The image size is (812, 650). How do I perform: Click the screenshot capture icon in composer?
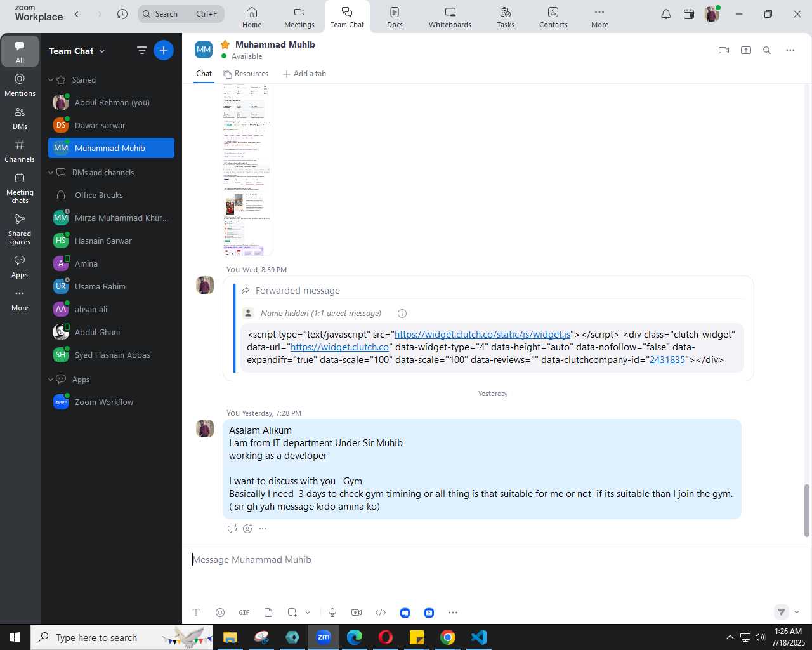[292, 613]
